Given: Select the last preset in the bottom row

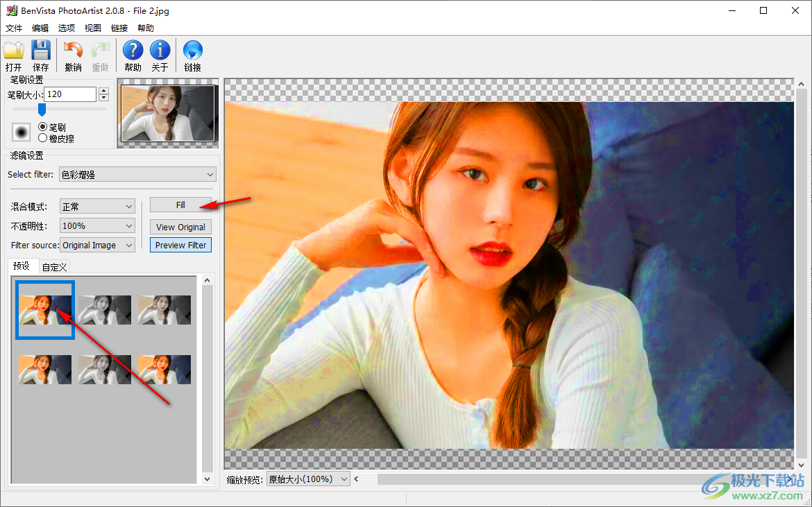Looking at the screenshot, I should [x=164, y=370].
